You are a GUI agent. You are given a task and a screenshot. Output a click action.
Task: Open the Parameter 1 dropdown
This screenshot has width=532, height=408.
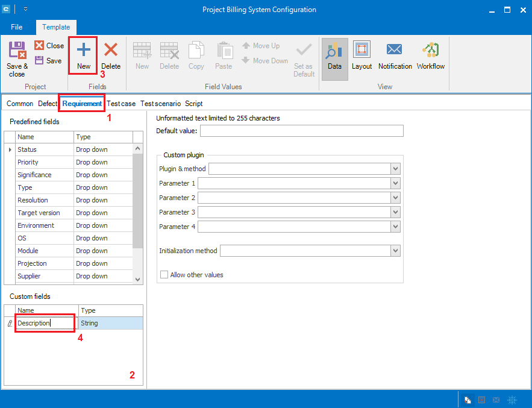click(395, 183)
